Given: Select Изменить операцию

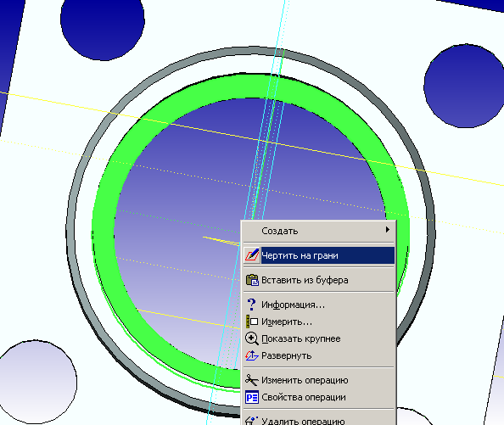Looking at the screenshot, I should click(318, 380).
